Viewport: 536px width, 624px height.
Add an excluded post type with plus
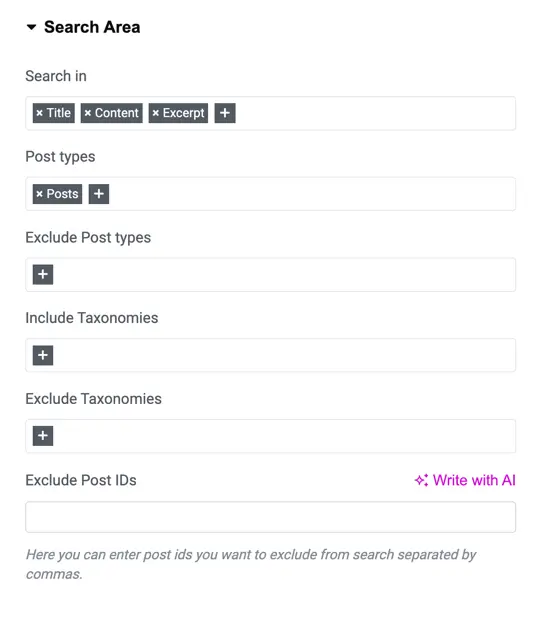pyautogui.click(x=43, y=275)
